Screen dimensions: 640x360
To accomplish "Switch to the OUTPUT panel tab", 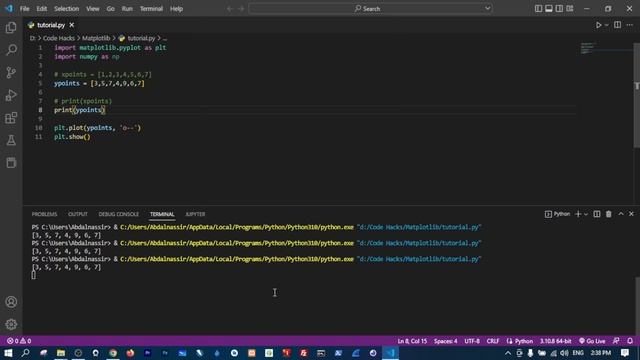I will [78, 214].
